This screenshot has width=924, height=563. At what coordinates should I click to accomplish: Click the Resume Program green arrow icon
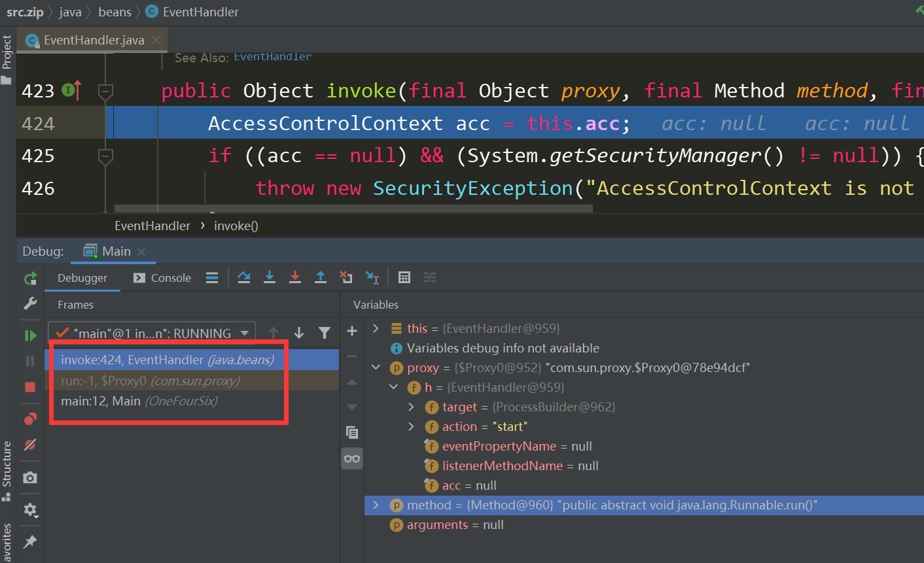tap(30, 334)
